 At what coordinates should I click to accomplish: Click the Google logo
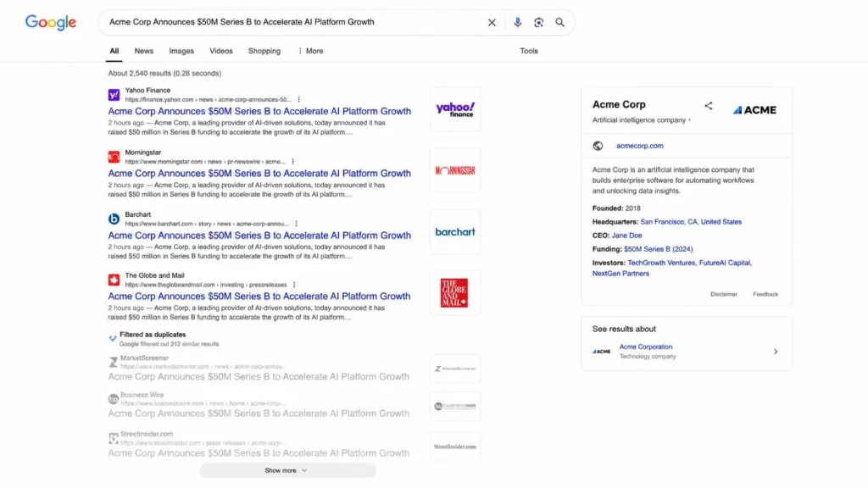click(50, 22)
